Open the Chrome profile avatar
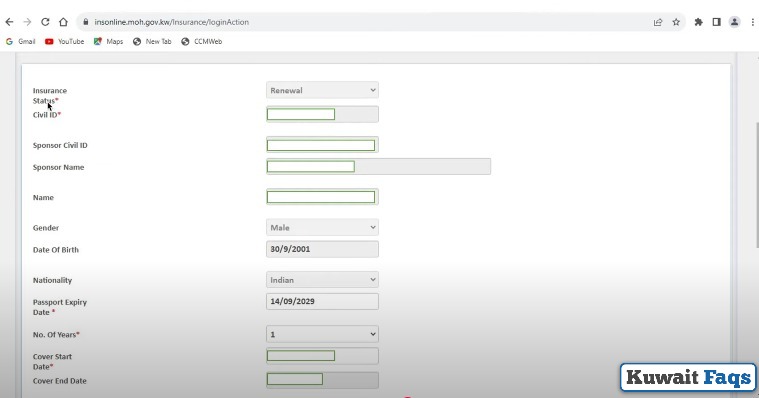The height and width of the screenshot is (398, 759). [x=734, y=22]
